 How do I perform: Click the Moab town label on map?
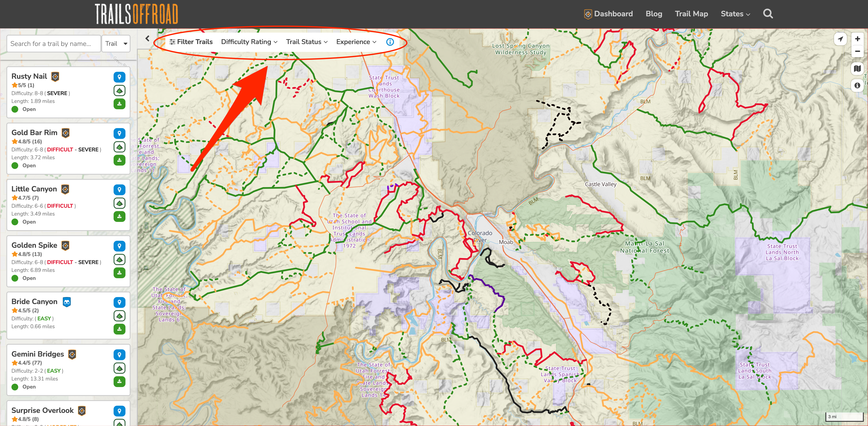tap(506, 242)
